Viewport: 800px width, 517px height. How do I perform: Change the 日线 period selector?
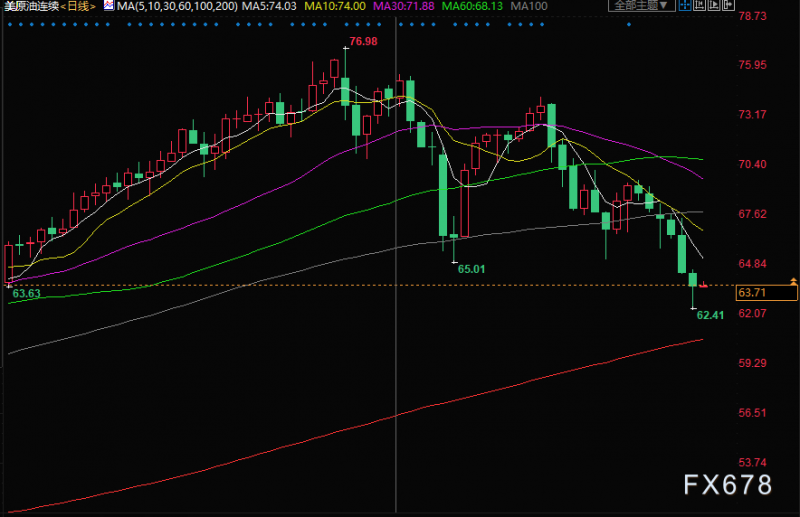(x=78, y=6)
